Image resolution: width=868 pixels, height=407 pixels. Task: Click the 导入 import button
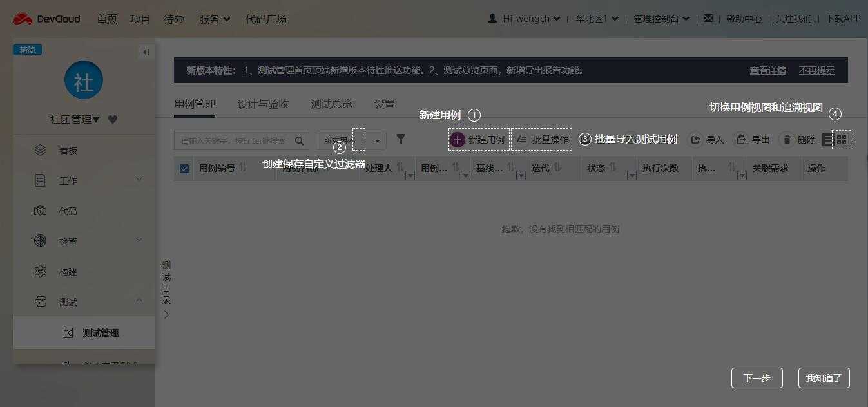pyautogui.click(x=706, y=139)
